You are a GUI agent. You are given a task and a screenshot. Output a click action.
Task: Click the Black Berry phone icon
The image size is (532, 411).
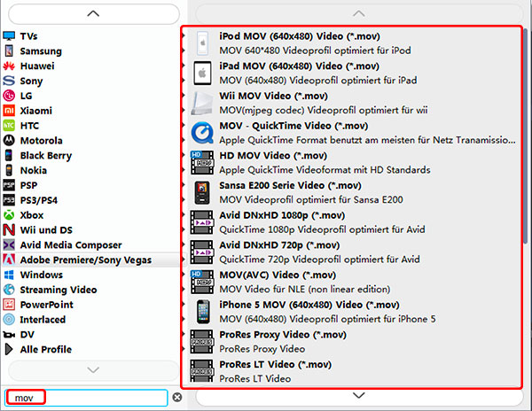click(9, 155)
